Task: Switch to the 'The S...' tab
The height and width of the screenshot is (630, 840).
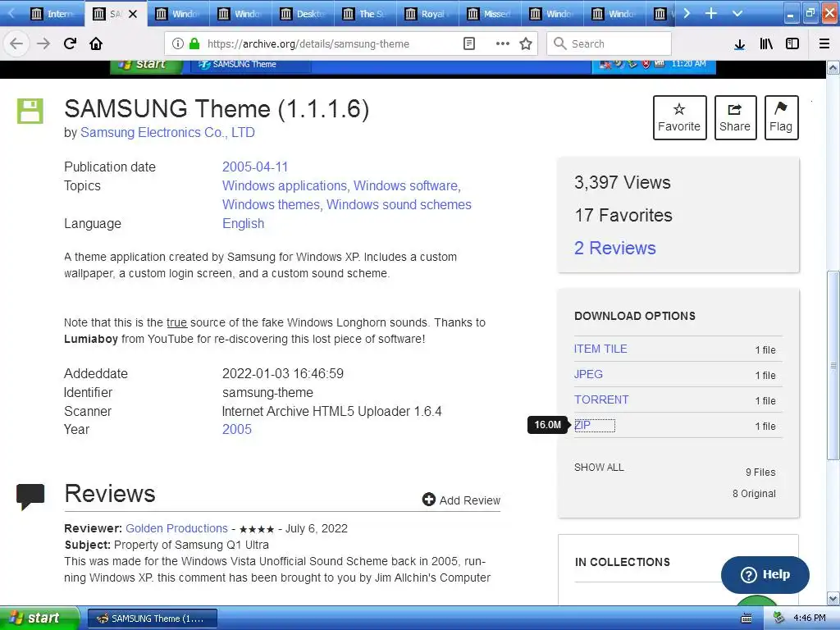Action: click(x=365, y=14)
